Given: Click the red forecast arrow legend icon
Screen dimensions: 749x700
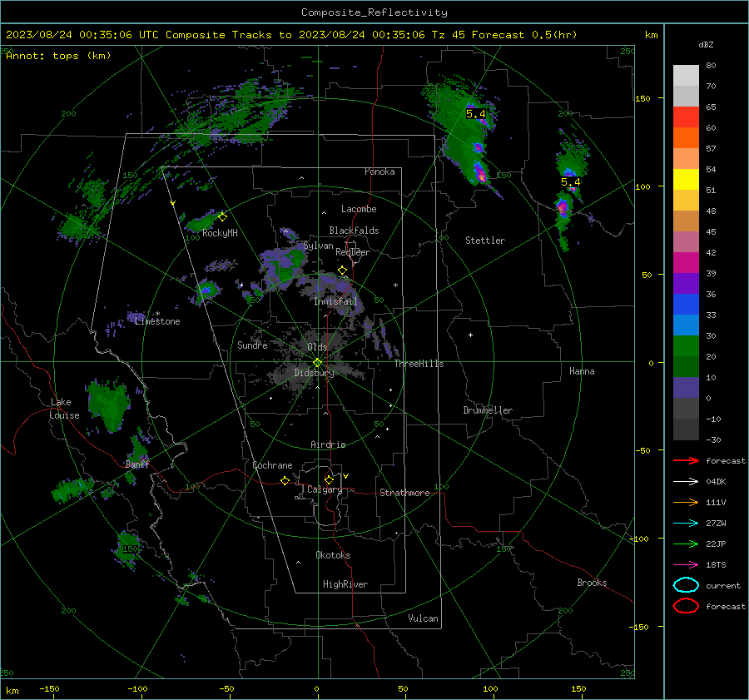Looking at the screenshot, I should point(686,460).
